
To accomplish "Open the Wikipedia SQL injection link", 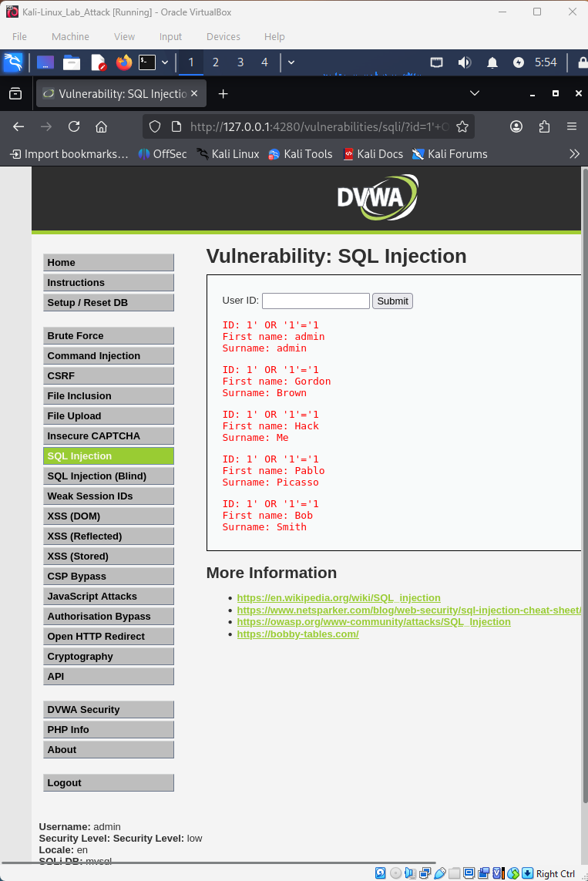I will [x=338, y=598].
